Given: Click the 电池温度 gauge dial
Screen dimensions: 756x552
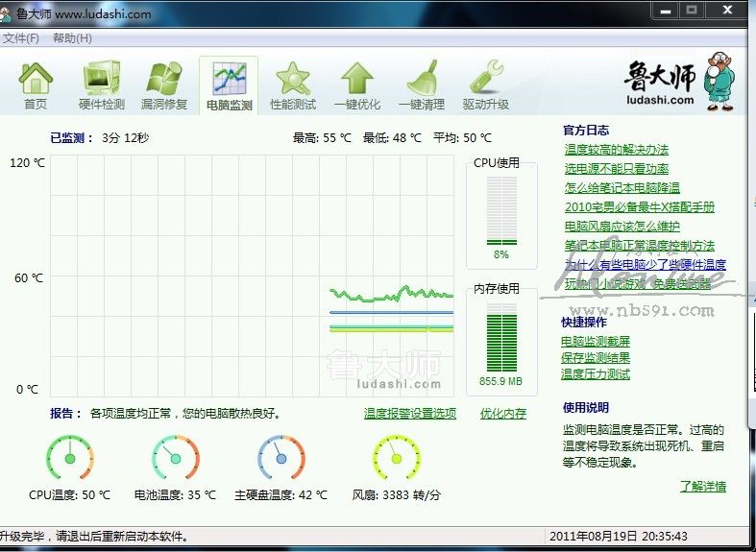Looking at the screenshot, I should (x=176, y=458).
